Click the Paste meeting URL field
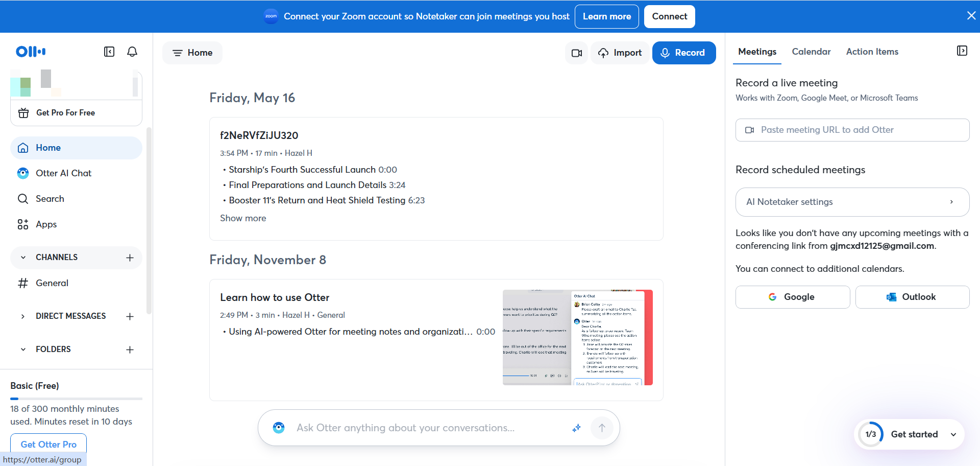The width and height of the screenshot is (980, 466). tap(851, 130)
